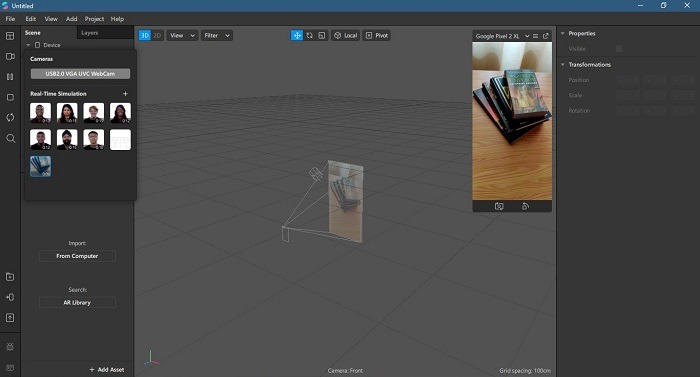Select the man with glasses thumbnail
The height and width of the screenshot is (377, 700).
click(x=94, y=140)
